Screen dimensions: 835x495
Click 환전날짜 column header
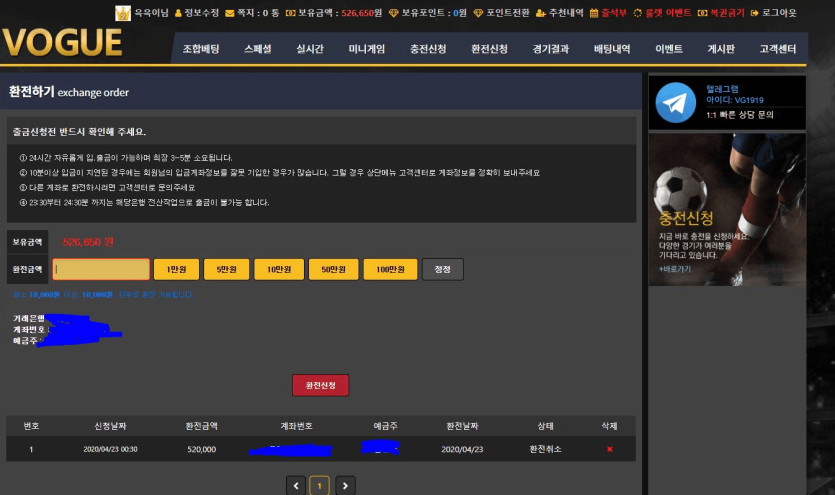[462, 426]
